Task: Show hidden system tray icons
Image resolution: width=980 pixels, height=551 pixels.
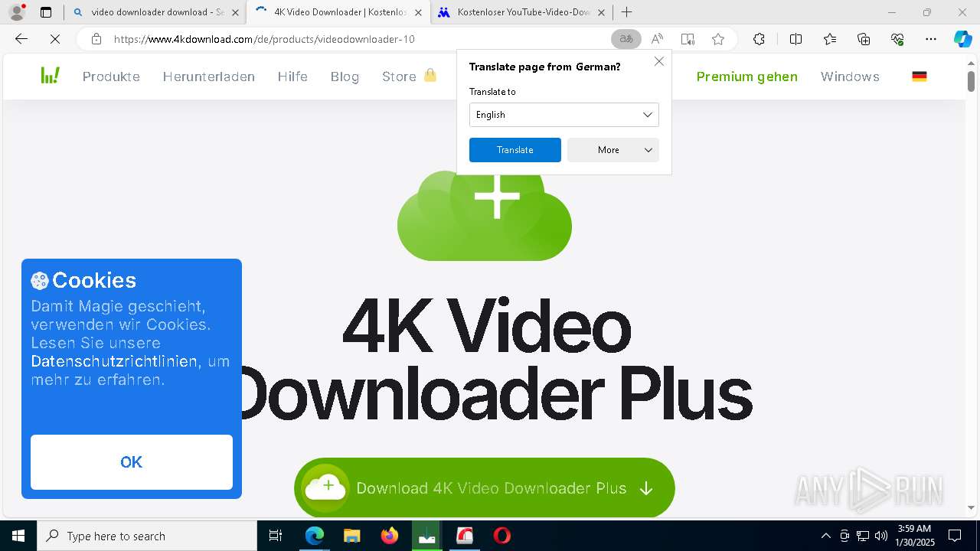Action: point(825,536)
